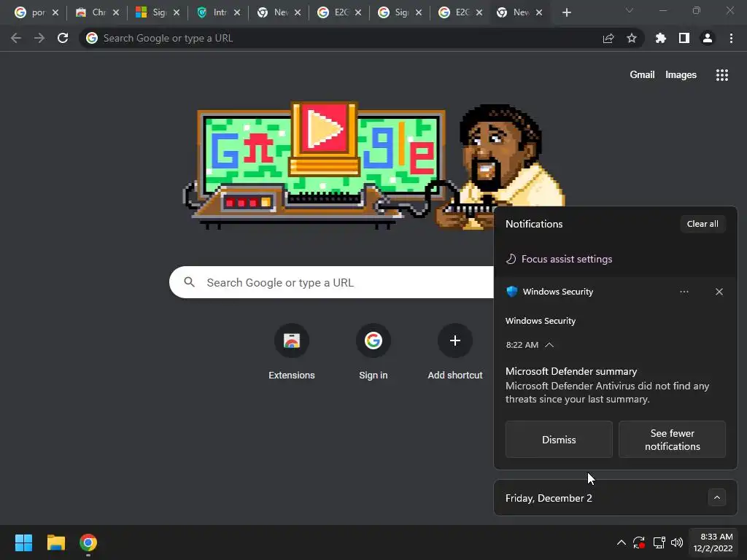Open the sync update tray icon
Screen dimensions: 747x560
(639, 542)
